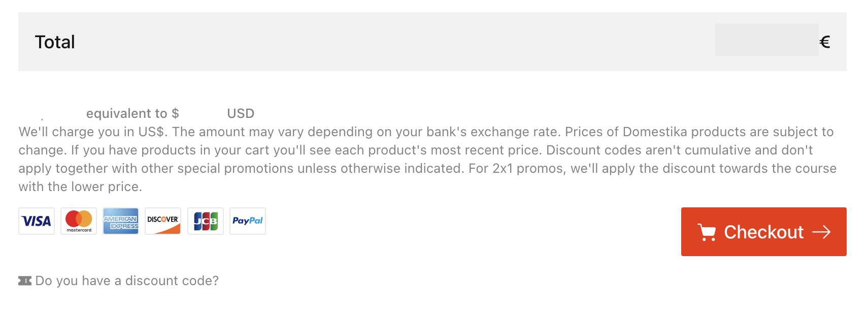Image resolution: width=868 pixels, height=309 pixels.
Task: Click the greyed total amount placeholder
Action: point(766,40)
